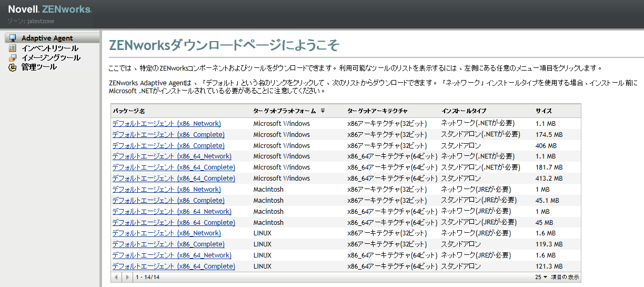Screen dimensions: 644x287
Task: Click the 174.5 MB size cell
Action: coord(549,134)
